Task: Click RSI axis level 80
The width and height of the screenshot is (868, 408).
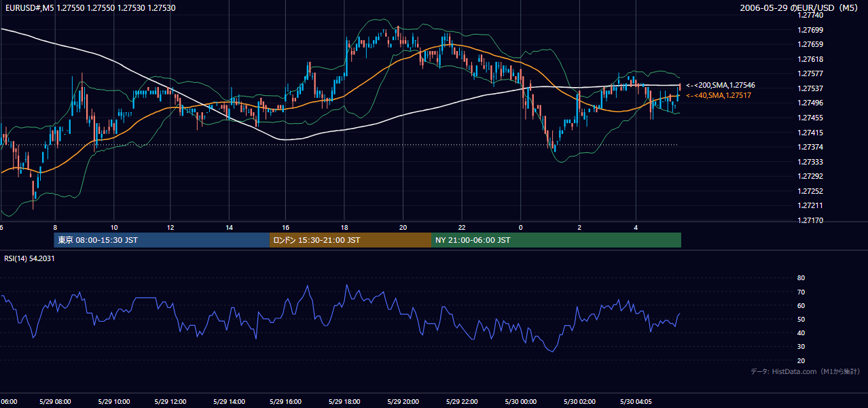Action: tap(801, 278)
